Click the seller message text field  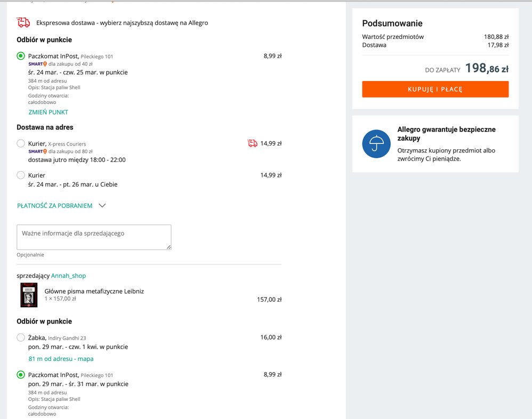[94, 237]
